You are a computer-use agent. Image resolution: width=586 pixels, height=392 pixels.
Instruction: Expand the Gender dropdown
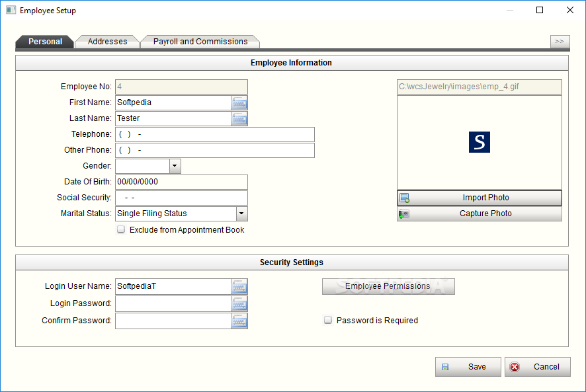175,166
